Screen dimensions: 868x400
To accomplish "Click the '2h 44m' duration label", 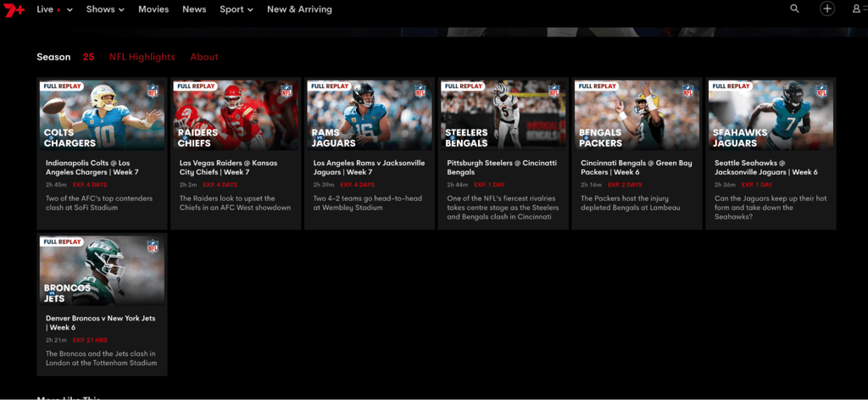I will point(457,185).
